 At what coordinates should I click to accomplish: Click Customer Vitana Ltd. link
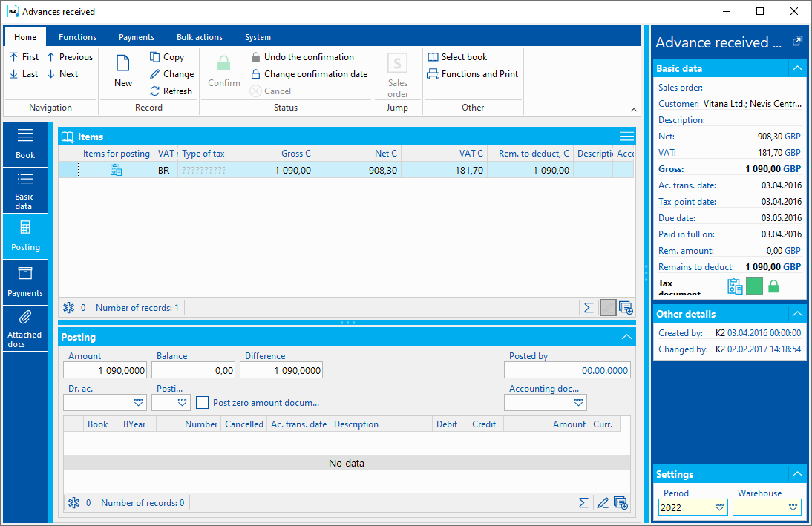point(752,104)
